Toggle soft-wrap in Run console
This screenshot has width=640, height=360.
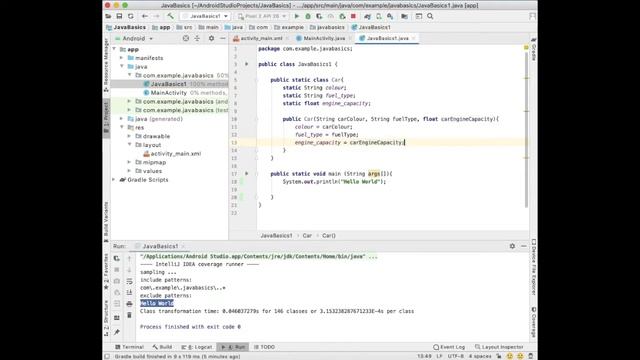(x=129, y=281)
